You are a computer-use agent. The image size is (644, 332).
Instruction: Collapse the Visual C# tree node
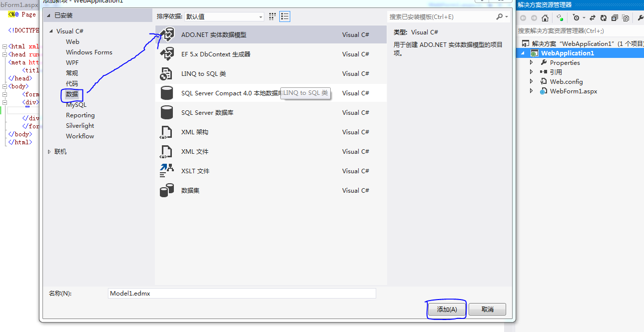pos(51,31)
